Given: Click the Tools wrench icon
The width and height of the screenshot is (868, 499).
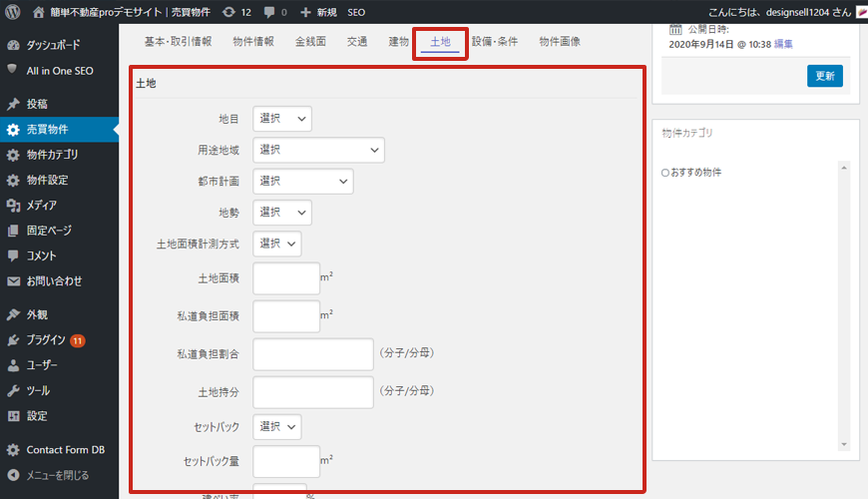Looking at the screenshot, I should 13,390.
